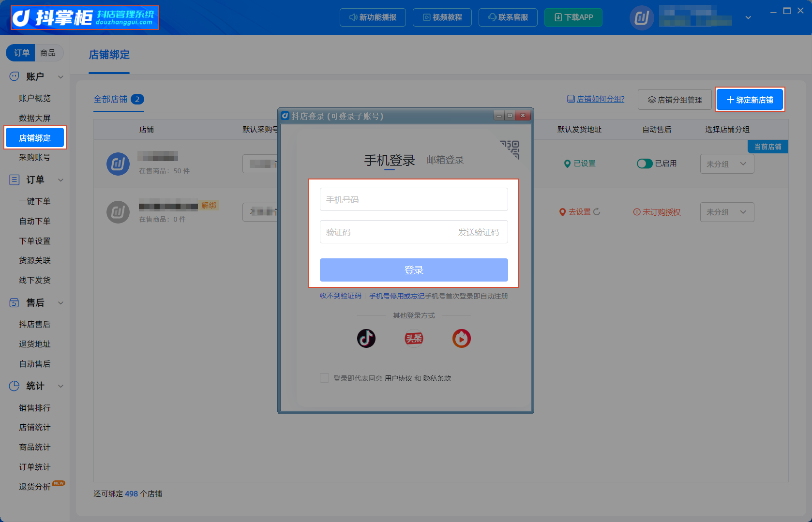
Task: Switch to the 订单 mode tab
Action: [x=21, y=53]
